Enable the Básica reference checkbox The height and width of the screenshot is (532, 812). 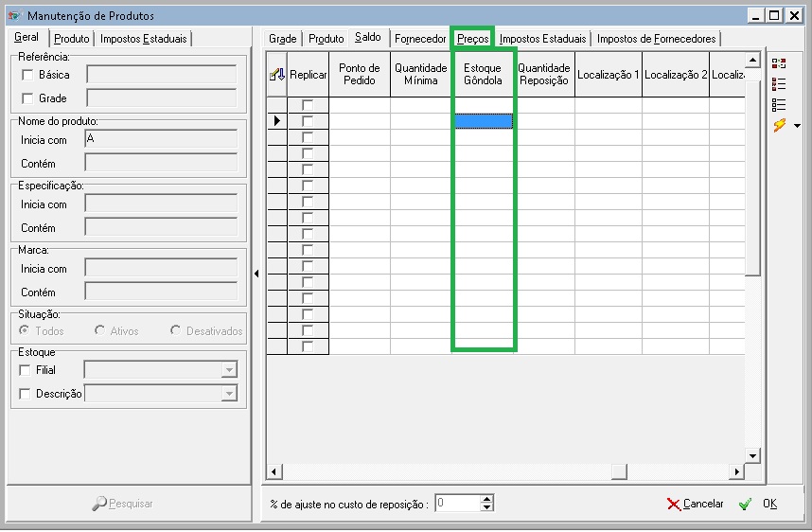(27, 75)
